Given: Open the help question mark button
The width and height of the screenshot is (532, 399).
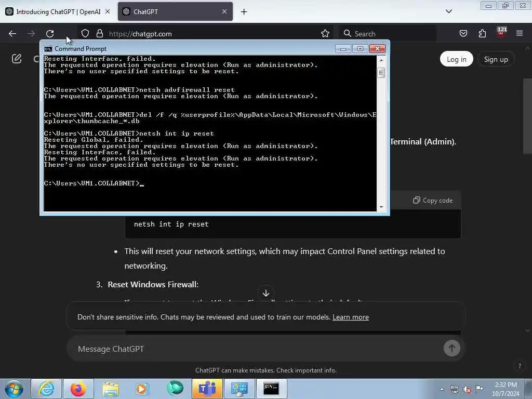Looking at the screenshot, I should [520, 366].
